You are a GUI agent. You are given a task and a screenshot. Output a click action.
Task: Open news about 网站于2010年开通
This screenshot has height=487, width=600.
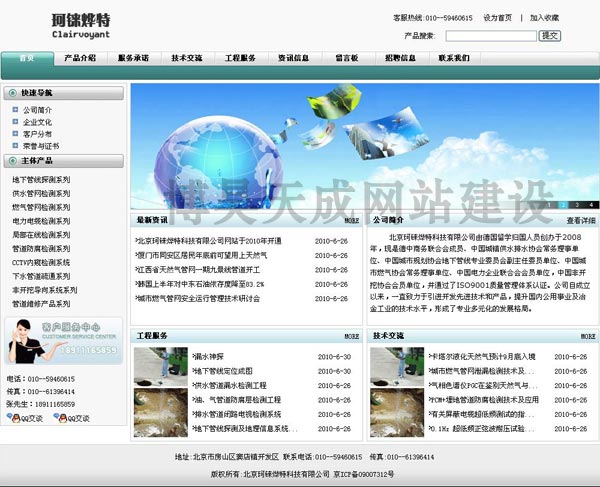(209, 241)
